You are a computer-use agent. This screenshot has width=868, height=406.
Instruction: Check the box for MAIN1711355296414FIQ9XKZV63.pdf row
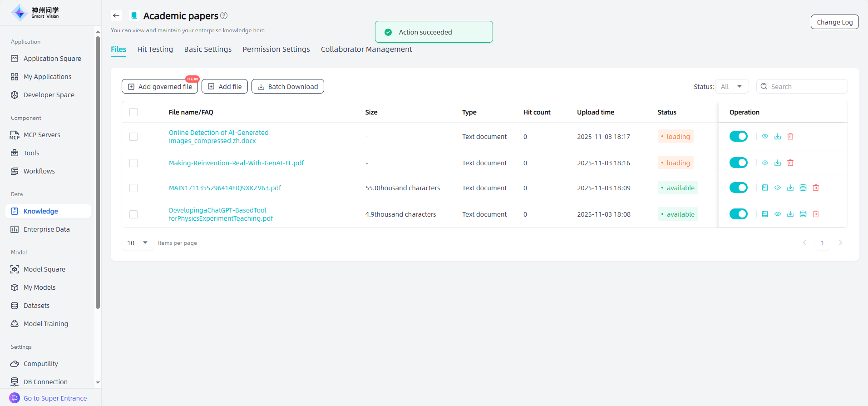coord(133,188)
